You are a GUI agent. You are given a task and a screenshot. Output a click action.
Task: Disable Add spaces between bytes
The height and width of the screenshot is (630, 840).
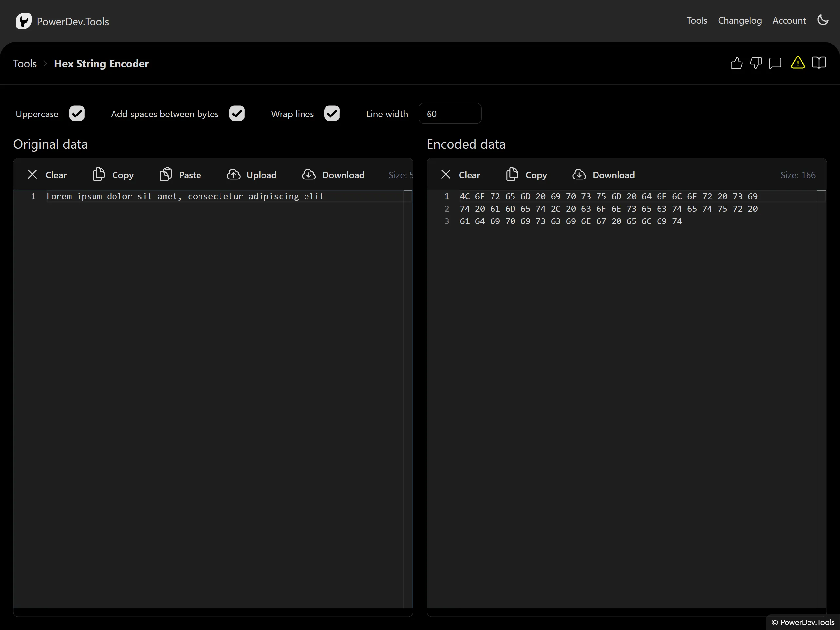pos(237,114)
